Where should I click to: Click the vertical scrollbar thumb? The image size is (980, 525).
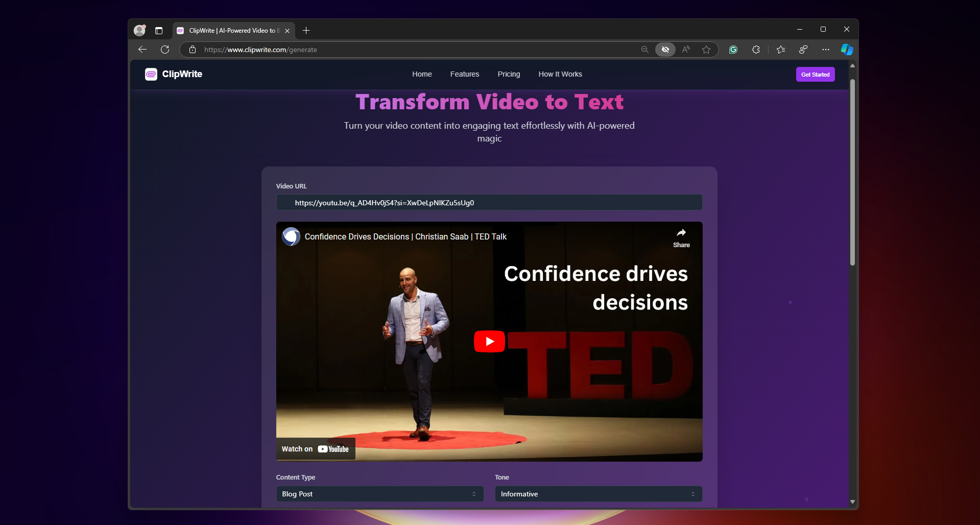point(852,172)
